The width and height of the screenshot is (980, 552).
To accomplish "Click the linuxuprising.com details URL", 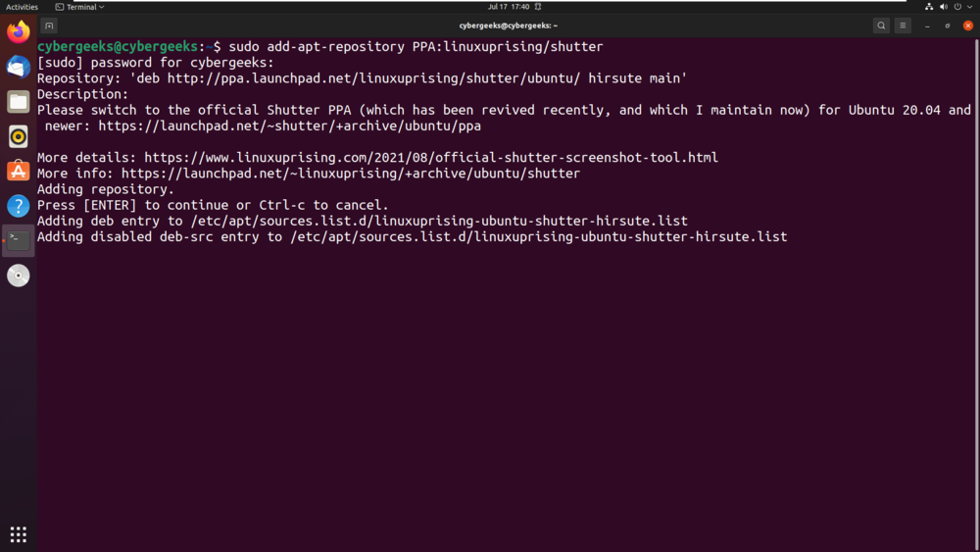I will coord(431,157).
